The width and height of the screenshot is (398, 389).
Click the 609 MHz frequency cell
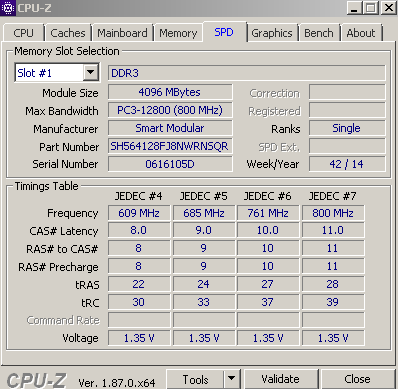click(139, 213)
